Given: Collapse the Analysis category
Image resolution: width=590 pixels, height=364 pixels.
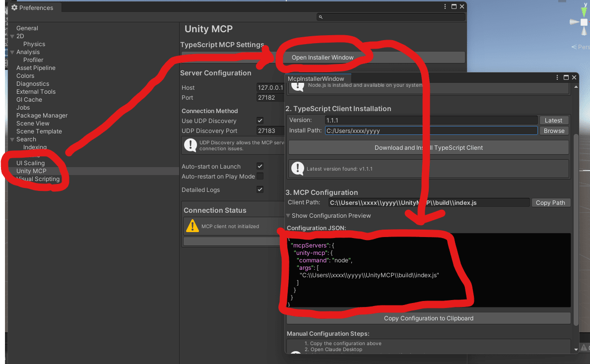Looking at the screenshot, I should point(12,52).
